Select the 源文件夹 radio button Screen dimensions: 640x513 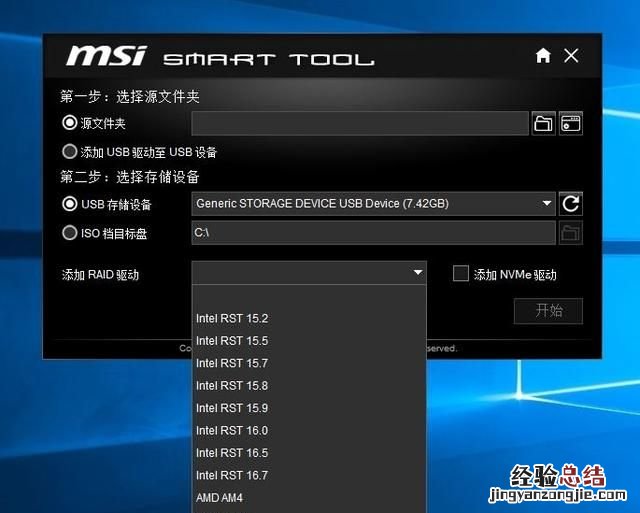[x=69, y=122]
